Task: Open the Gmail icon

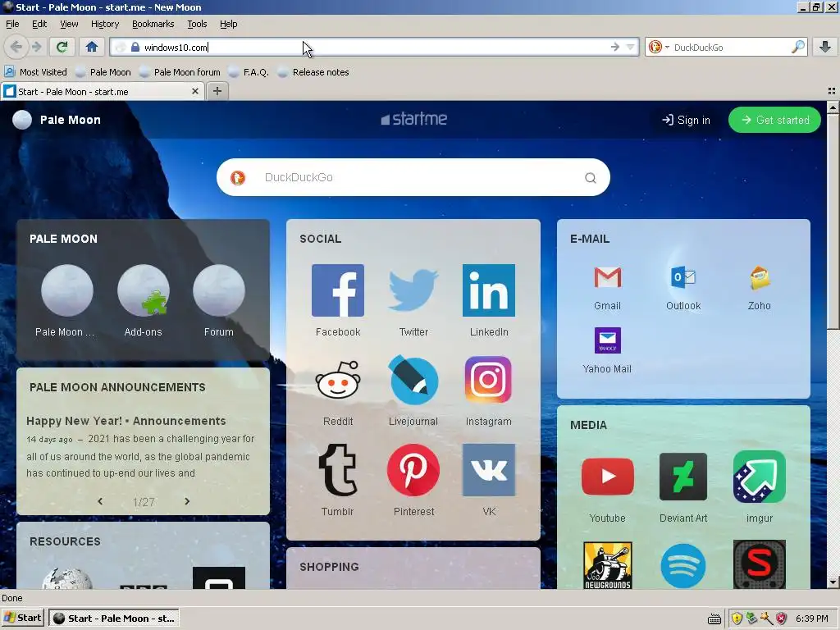Action: (x=608, y=277)
